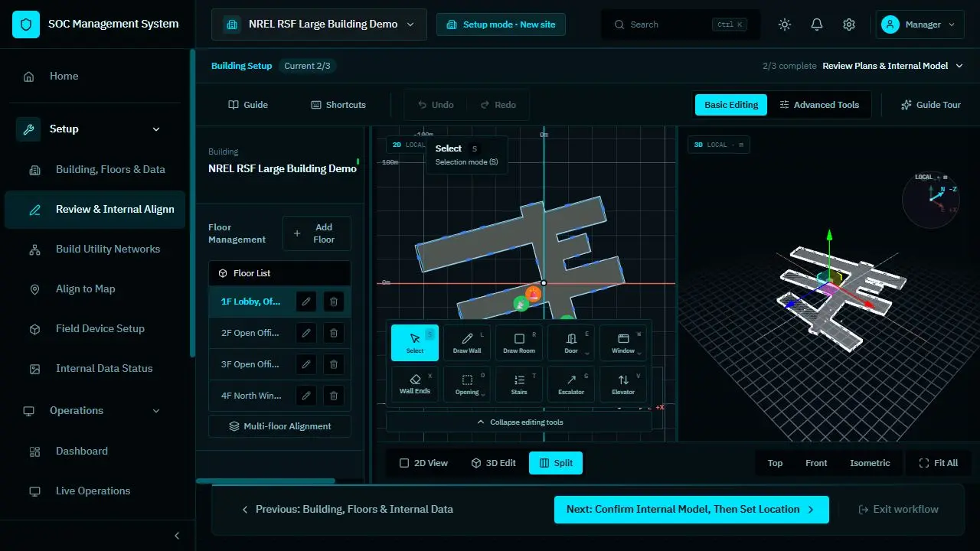Delete the 4F North Wing floor

click(x=334, y=396)
